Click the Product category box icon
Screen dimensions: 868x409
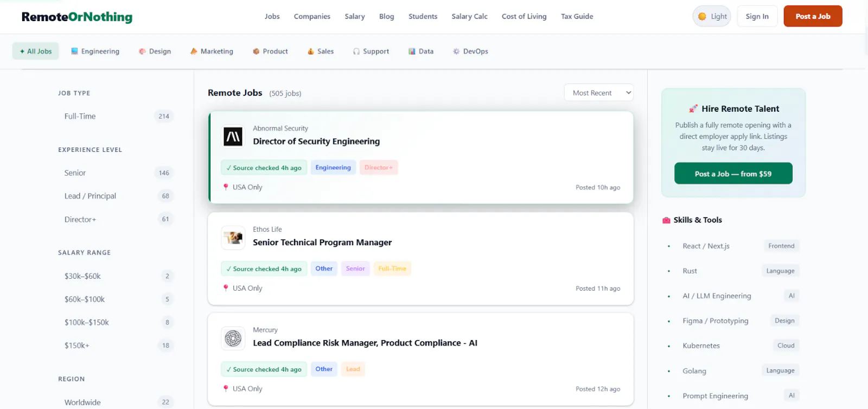click(x=256, y=52)
